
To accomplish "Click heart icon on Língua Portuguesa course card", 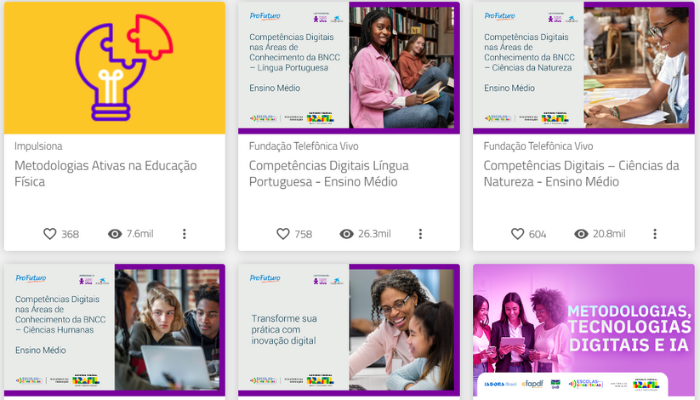I will (x=283, y=234).
